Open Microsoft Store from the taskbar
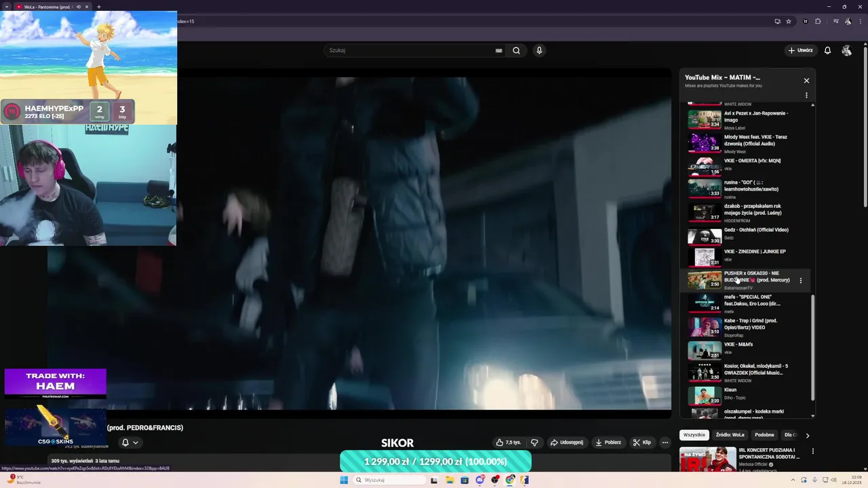This screenshot has width=868, height=488. coord(465,480)
